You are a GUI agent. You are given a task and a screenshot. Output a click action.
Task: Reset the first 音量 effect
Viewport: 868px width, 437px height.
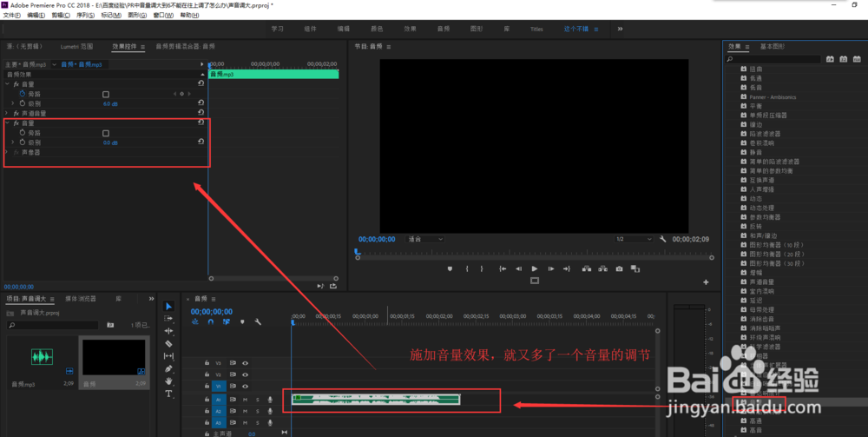[201, 83]
